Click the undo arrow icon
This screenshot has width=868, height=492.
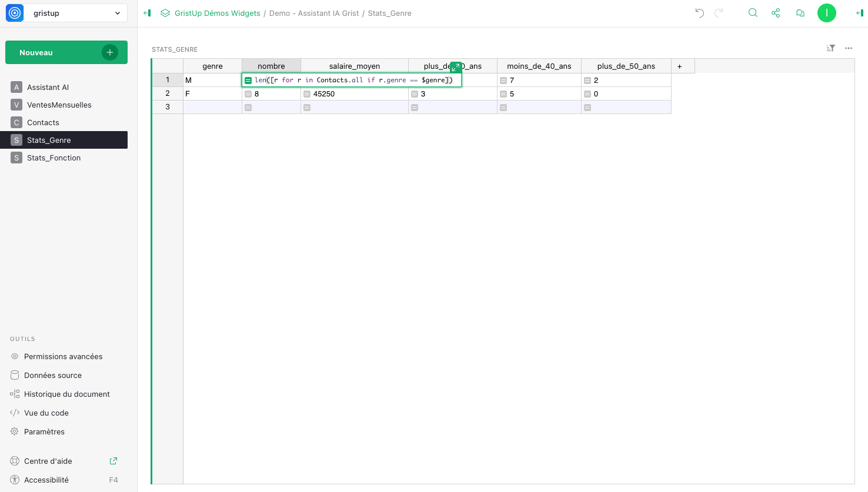tap(699, 13)
